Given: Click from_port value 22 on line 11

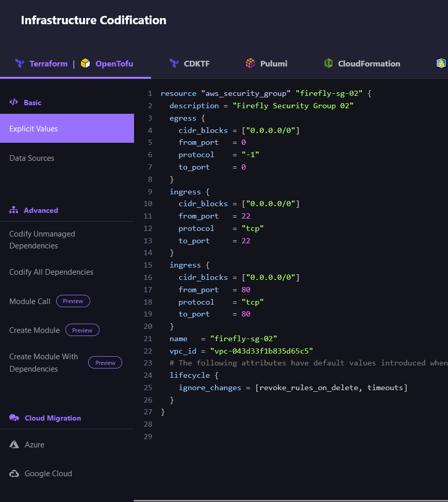Looking at the screenshot, I should pyautogui.click(x=246, y=216).
